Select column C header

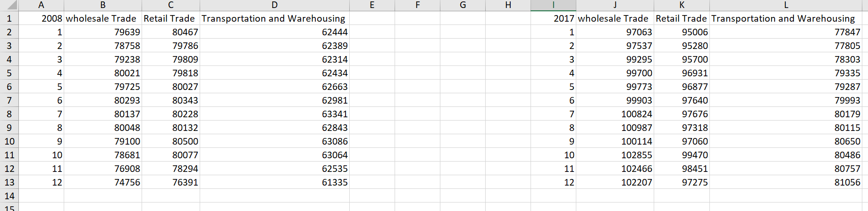(x=171, y=5)
